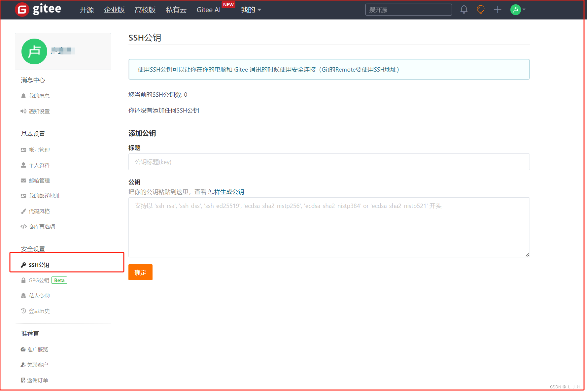Image resolution: width=587 pixels, height=392 pixels.
Task: Open the 怎样生成公钥 link
Action: coord(226,192)
